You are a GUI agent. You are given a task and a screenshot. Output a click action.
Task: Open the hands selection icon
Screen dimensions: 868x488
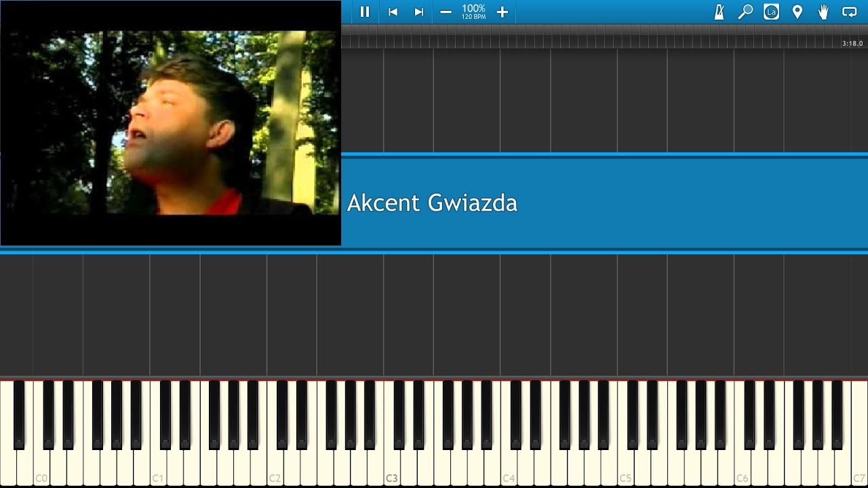pyautogui.click(x=823, y=12)
